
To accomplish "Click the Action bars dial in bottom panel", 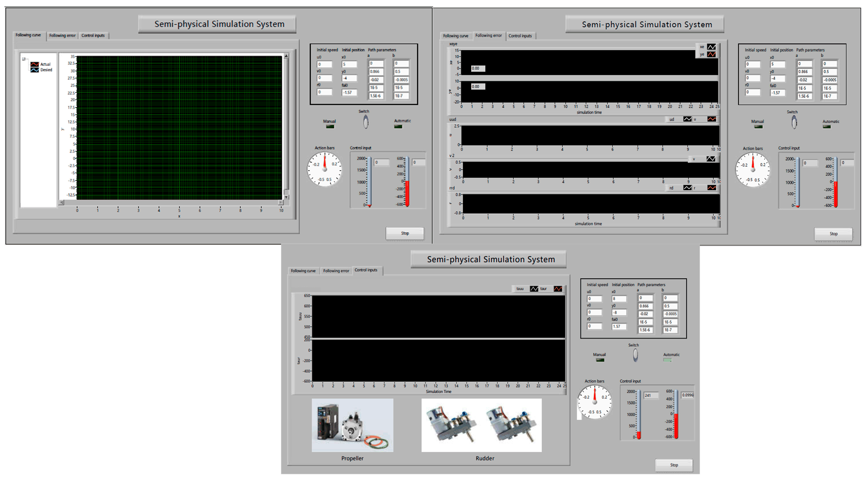I will pyautogui.click(x=595, y=401).
